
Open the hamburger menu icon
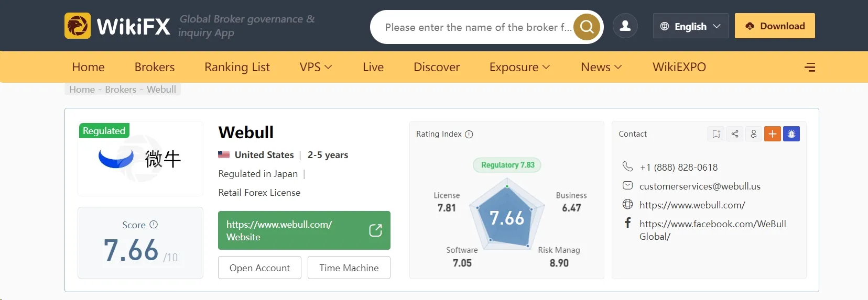click(810, 67)
